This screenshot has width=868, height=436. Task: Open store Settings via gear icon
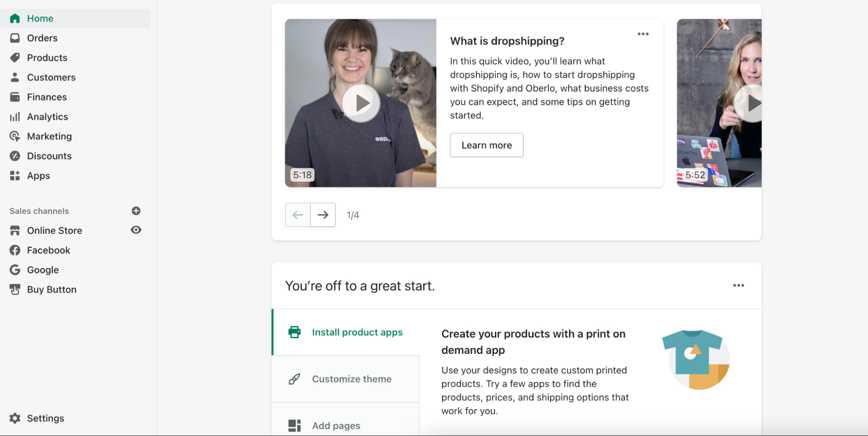point(45,418)
